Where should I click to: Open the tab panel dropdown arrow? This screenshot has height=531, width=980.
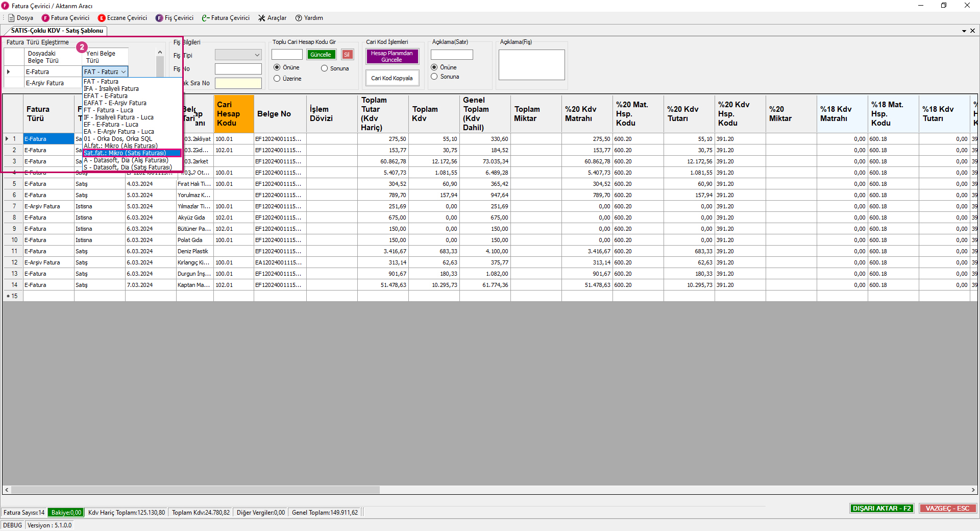pyautogui.click(x=964, y=31)
